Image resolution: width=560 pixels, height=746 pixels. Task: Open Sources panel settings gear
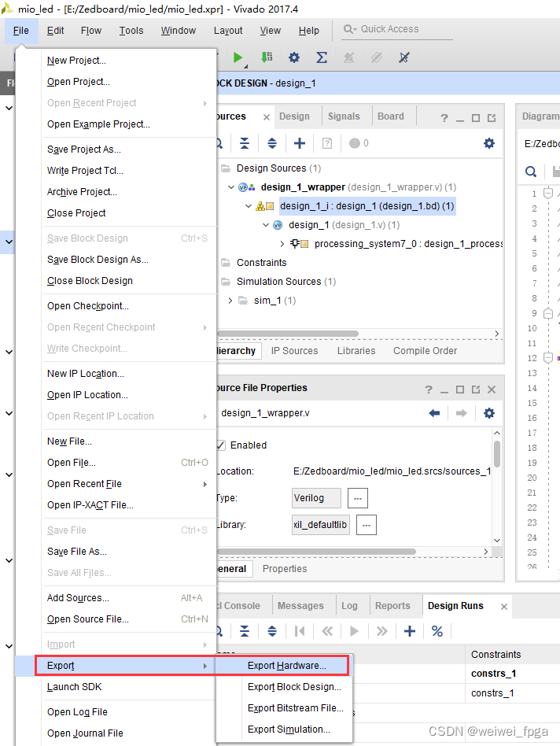click(489, 143)
